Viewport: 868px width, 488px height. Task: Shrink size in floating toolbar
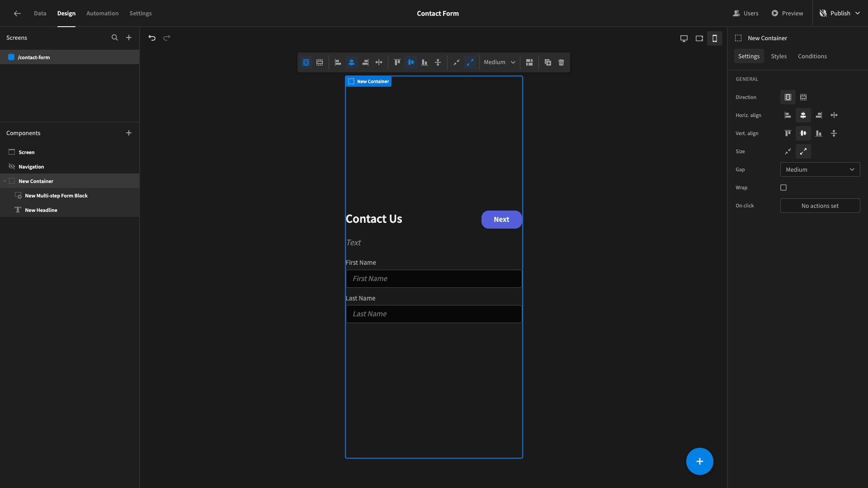pos(457,62)
